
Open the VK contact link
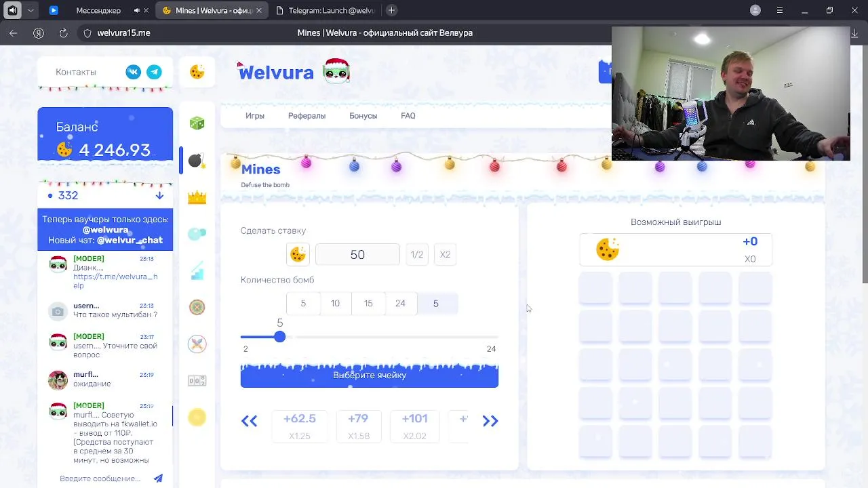133,72
